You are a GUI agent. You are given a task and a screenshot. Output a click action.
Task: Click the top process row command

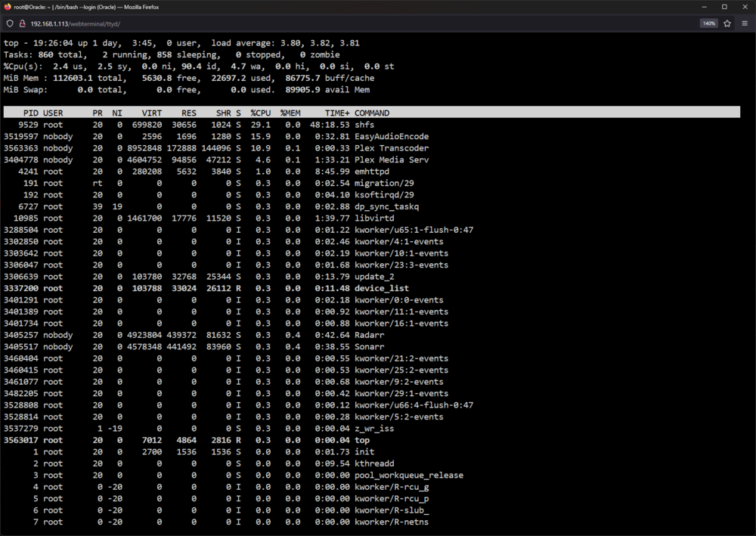pos(362,440)
